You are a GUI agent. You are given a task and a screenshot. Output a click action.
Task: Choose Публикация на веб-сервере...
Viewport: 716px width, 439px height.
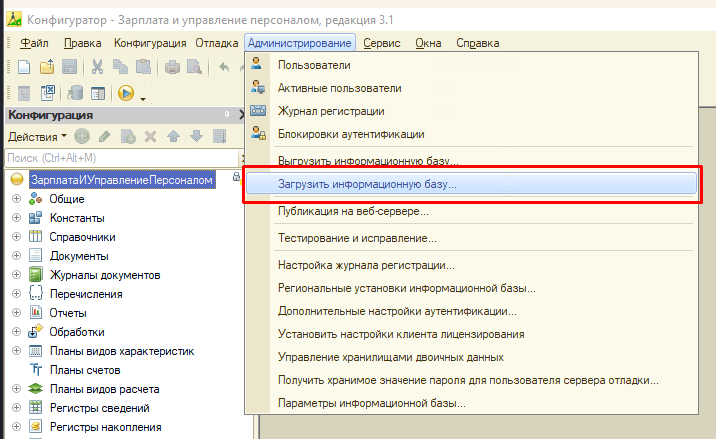tap(471, 211)
